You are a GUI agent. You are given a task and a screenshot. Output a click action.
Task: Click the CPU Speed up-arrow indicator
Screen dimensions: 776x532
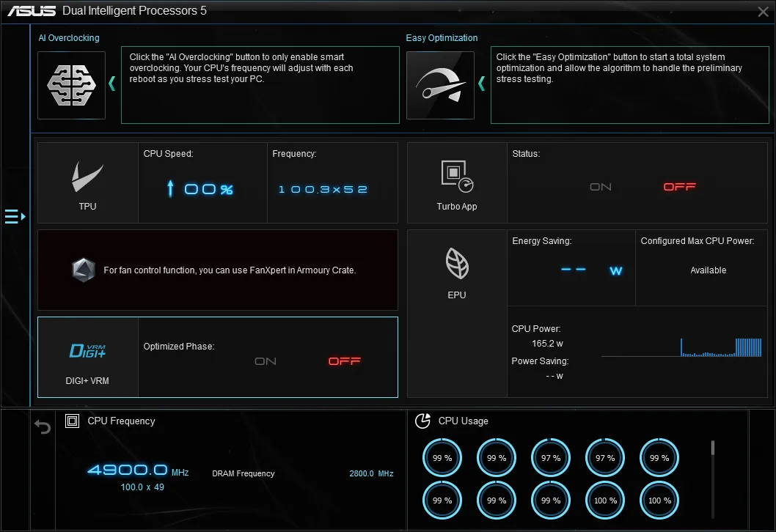tap(170, 188)
